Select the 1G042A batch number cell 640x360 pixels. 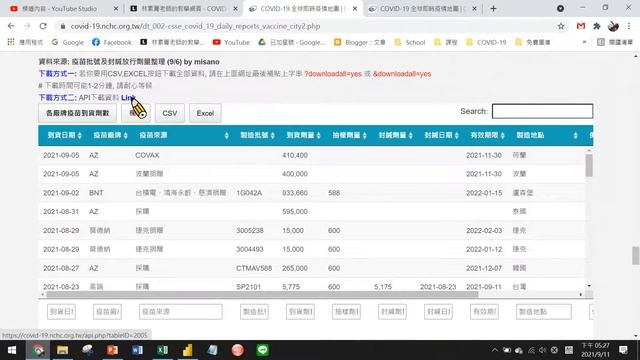249,193
